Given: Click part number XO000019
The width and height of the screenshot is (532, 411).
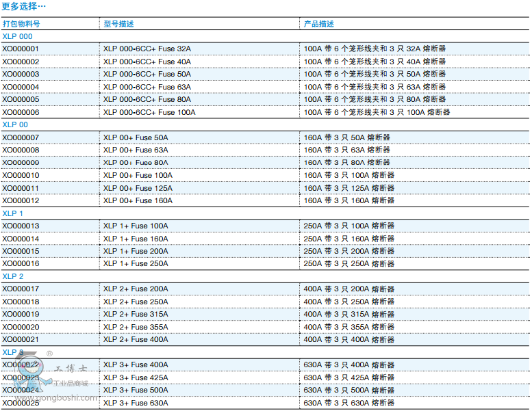Looking at the screenshot, I should (21, 315).
